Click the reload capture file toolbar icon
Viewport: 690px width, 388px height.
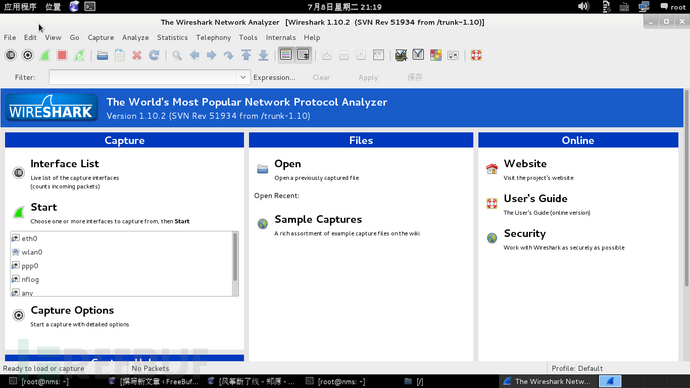pyautogui.click(x=154, y=55)
